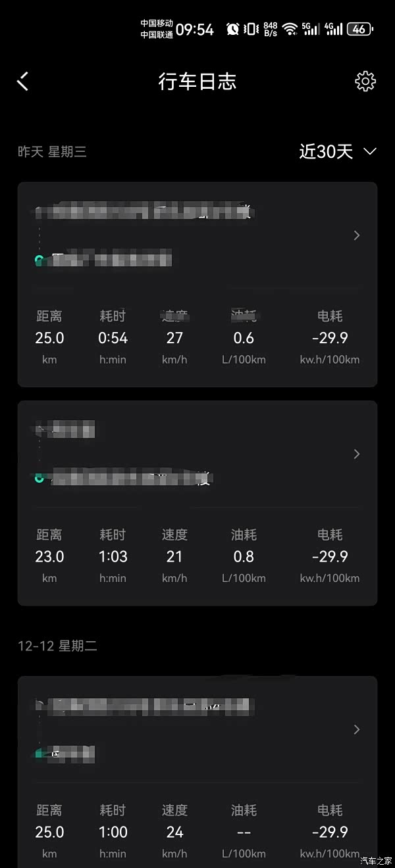Expand second trip details chevron

pos(357,454)
